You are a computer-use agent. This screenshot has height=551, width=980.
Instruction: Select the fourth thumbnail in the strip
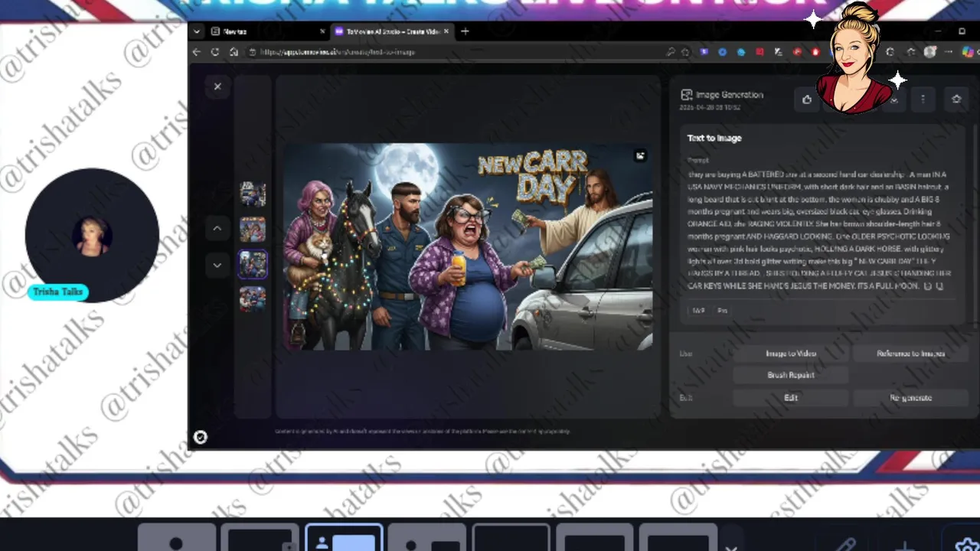253,298
